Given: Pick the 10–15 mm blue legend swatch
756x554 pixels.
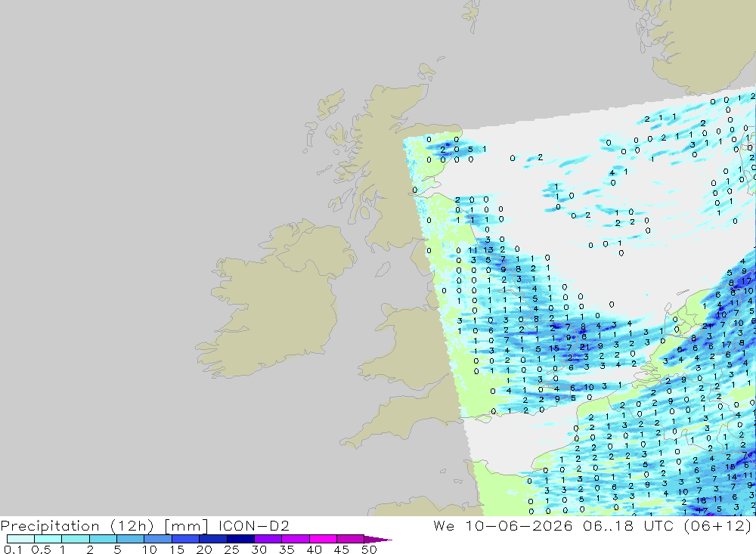Looking at the screenshot, I should tap(158, 539).
